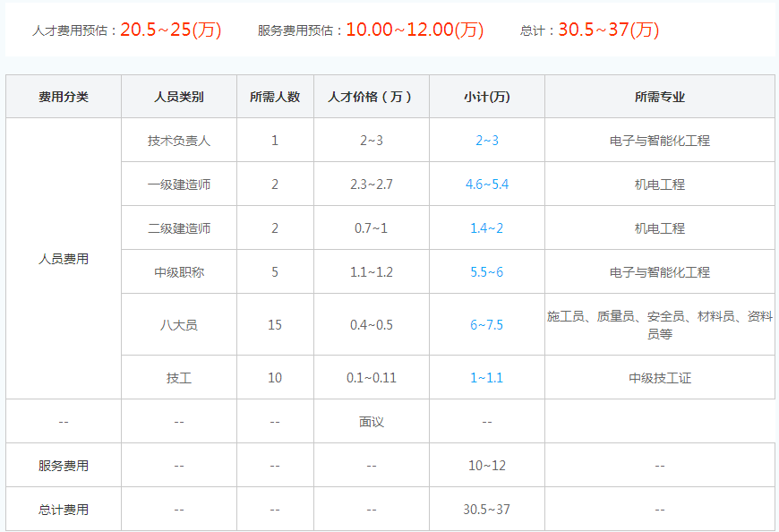Click the price value 0.4~0.5
779x532 pixels.
point(371,325)
